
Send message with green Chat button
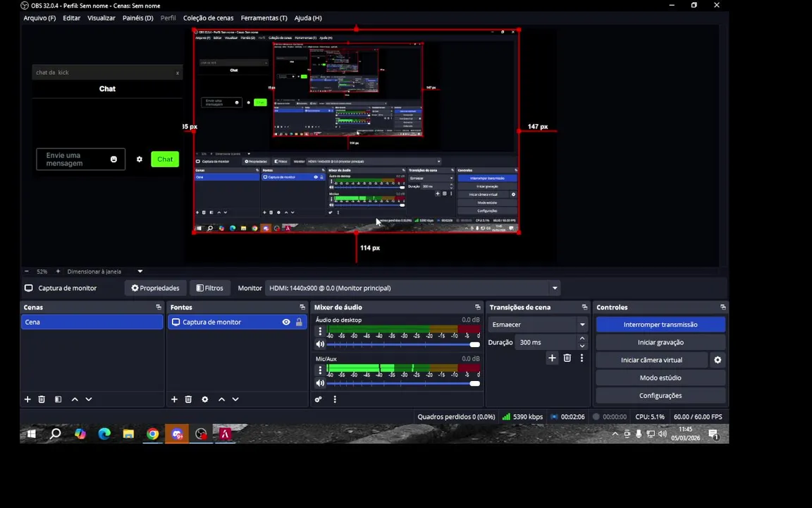click(x=165, y=159)
